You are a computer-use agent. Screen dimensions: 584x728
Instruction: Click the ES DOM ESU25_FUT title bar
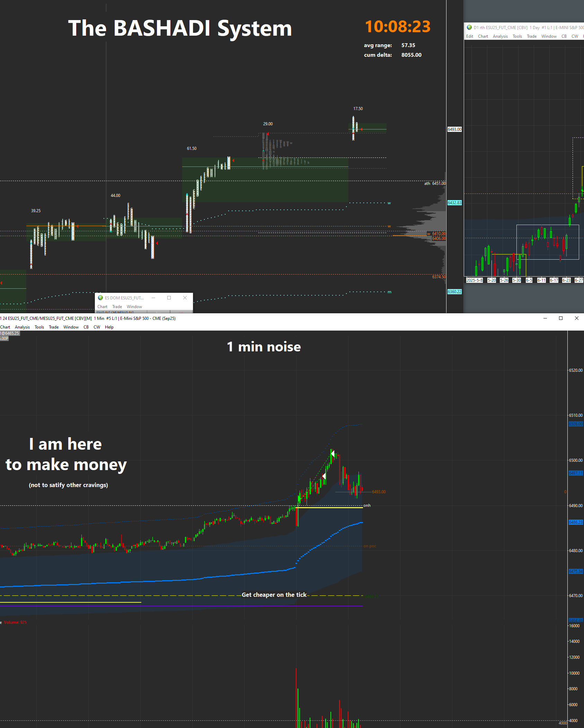click(x=124, y=298)
